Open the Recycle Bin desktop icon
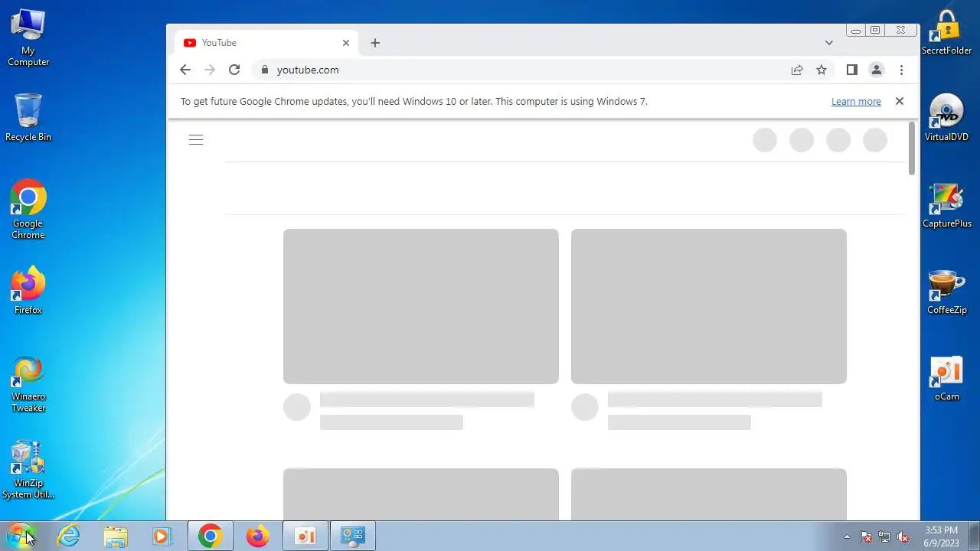The width and height of the screenshot is (980, 551). tap(28, 117)
